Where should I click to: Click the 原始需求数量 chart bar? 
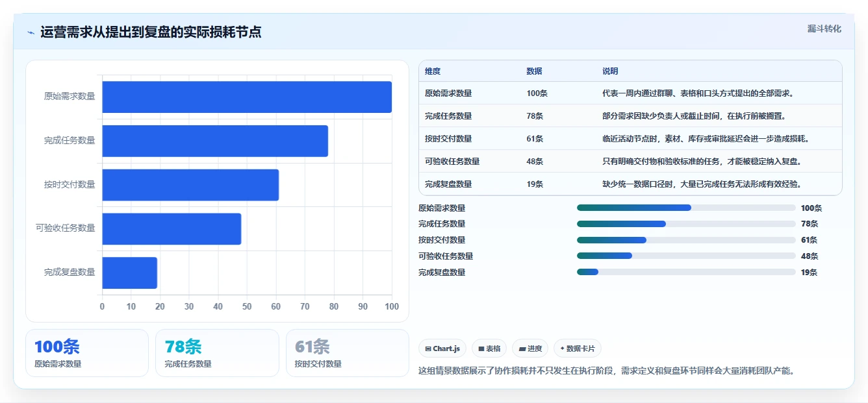click(247, 97)
